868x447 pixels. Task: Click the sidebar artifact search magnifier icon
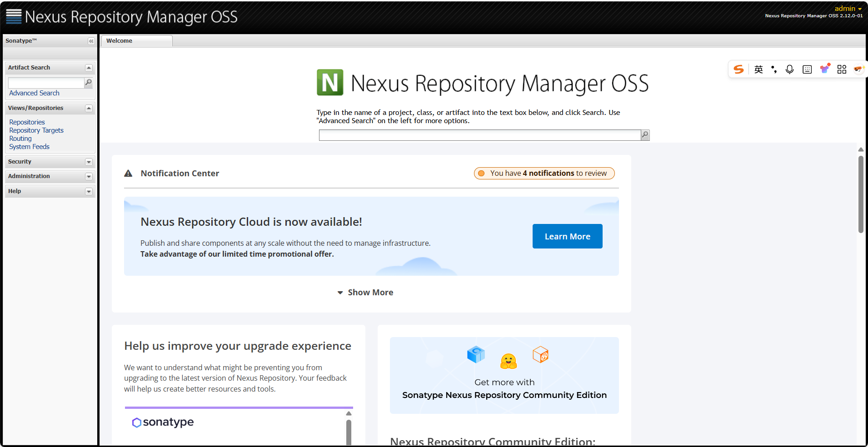[89, 83]
